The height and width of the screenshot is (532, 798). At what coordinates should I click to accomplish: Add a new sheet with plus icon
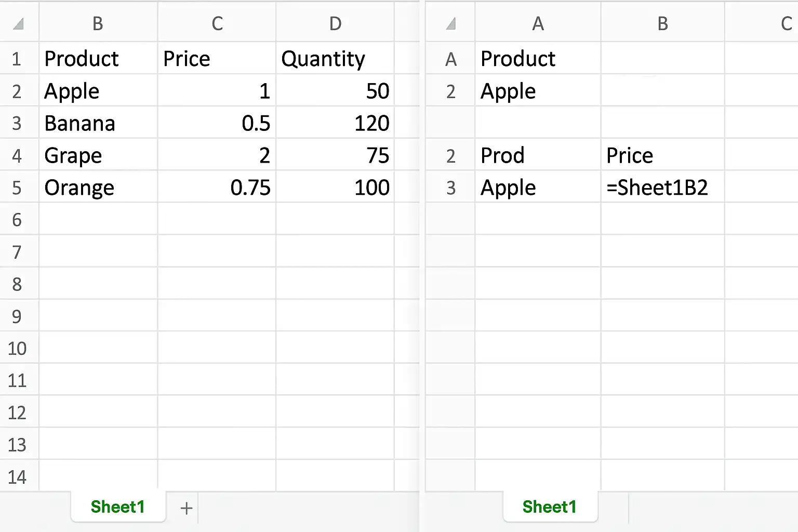[187, 508]
